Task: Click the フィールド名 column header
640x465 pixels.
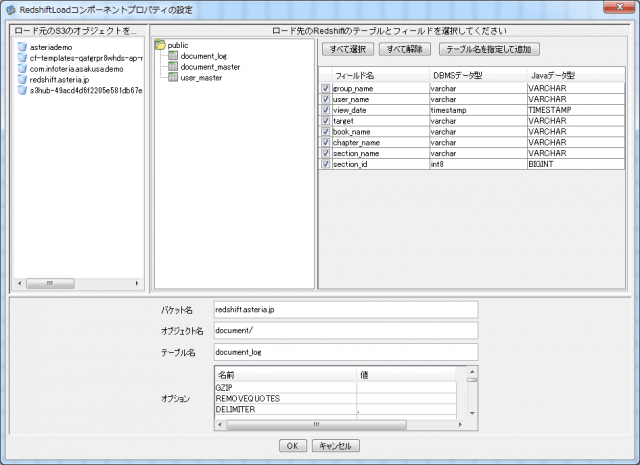Action: [381, 75]
